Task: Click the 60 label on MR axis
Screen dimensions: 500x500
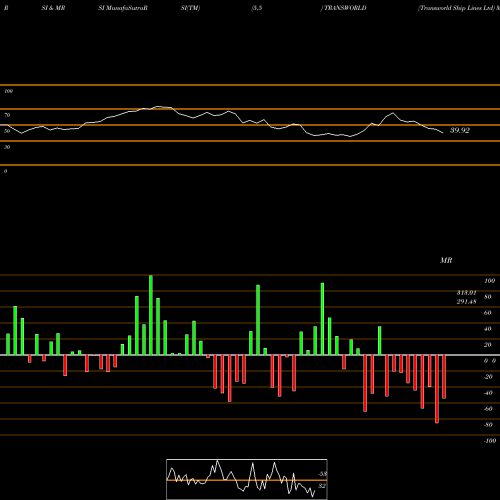Action: click(x=488, y=313)
